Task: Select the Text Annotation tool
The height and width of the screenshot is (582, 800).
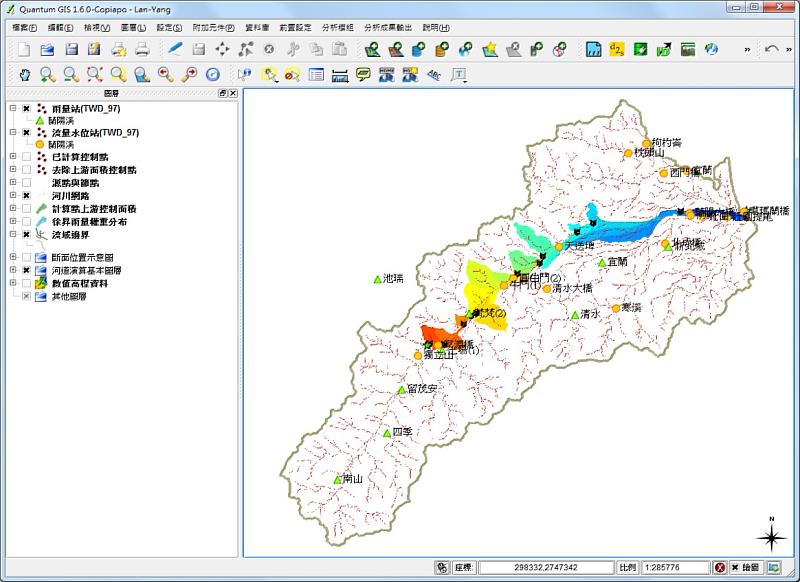Action: (459, 74)
